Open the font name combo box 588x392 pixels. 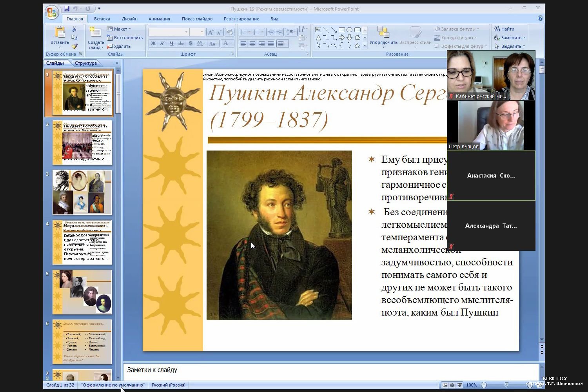coord(169,32)
